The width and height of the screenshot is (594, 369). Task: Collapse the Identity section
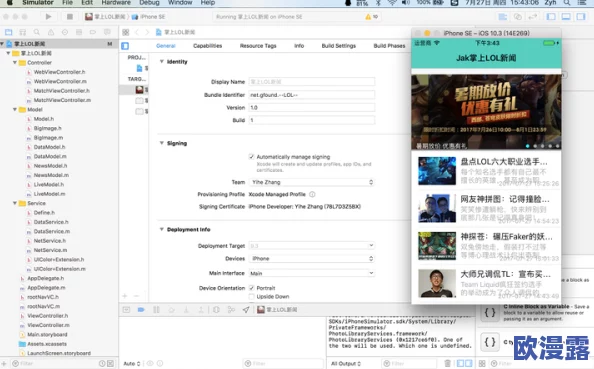coord(162,61)
